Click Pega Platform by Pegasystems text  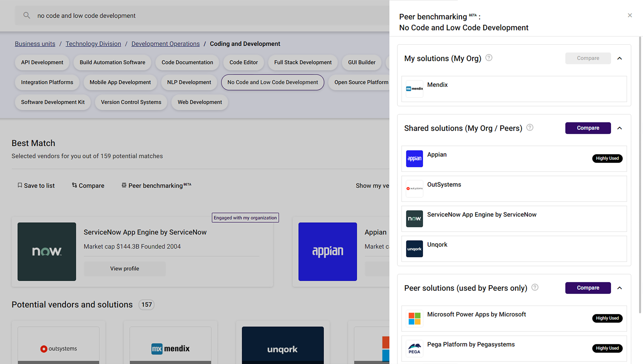click(471, 345)
